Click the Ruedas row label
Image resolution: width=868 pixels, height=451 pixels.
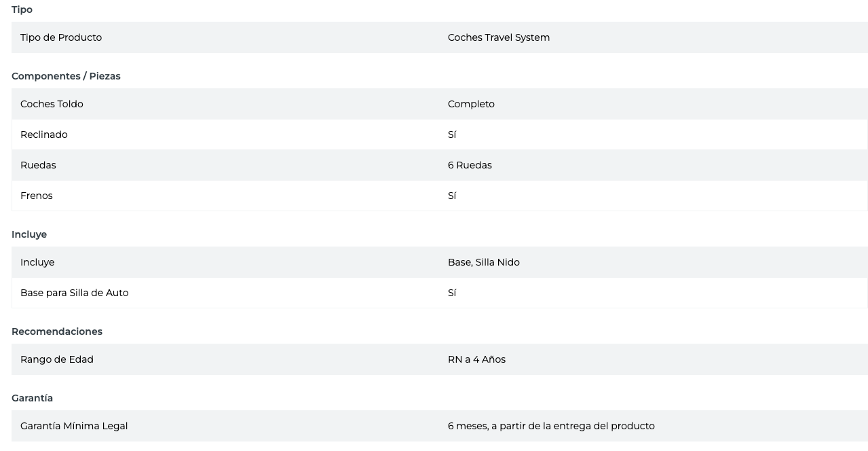[38, 165]
